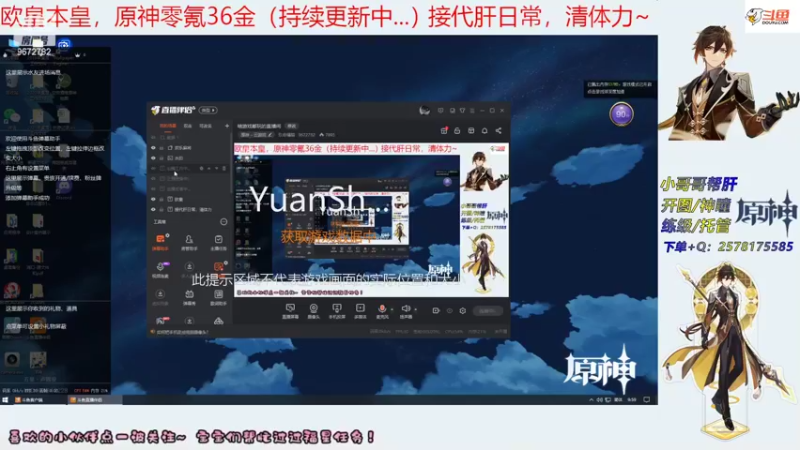Click the first application on the Windows taskbar
800x450 pixels.
coord(38,400)
